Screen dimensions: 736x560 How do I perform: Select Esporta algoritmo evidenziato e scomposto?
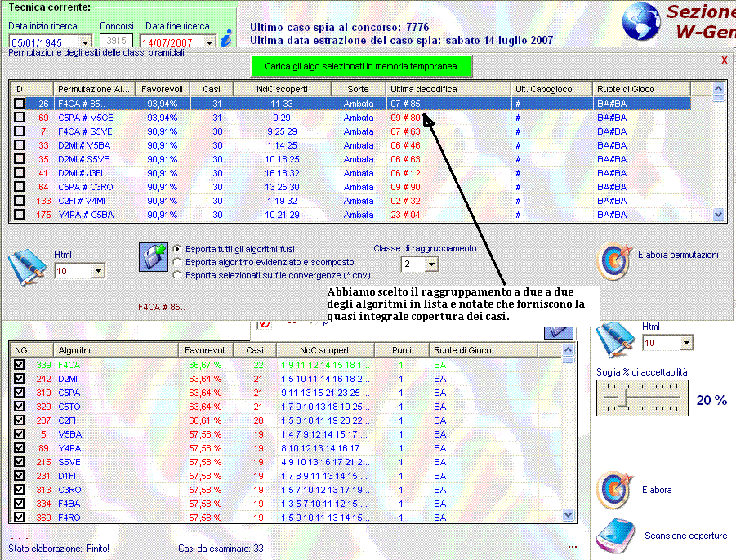tap(177, 262)
